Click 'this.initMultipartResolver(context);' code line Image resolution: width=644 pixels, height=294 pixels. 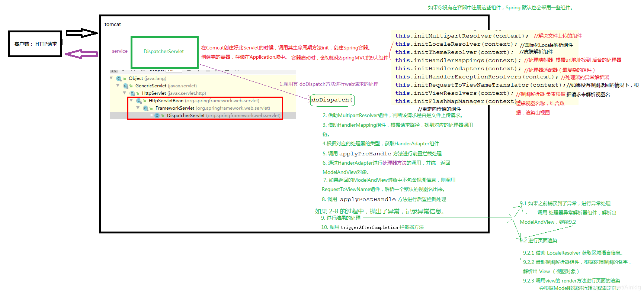click(x=462, y=36)
